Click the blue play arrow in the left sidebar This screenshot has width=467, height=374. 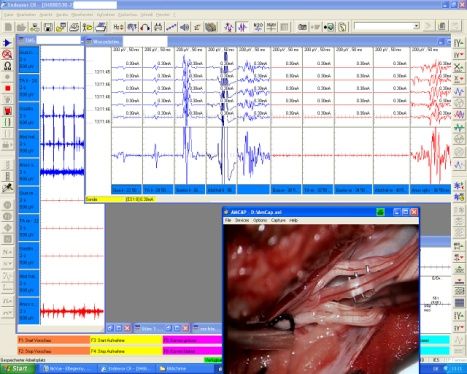pyautogui.click(x=7, y=43)
